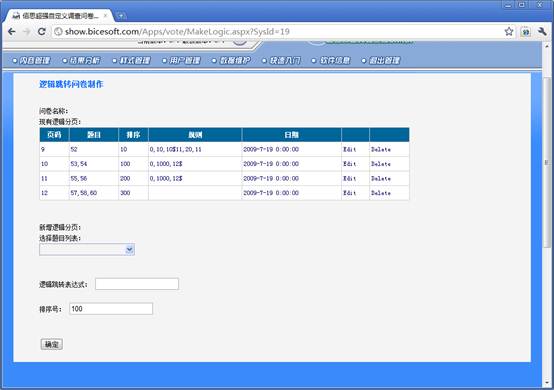Click the 确定 submit button
554x390 pixels.
[x=52, y=344]
